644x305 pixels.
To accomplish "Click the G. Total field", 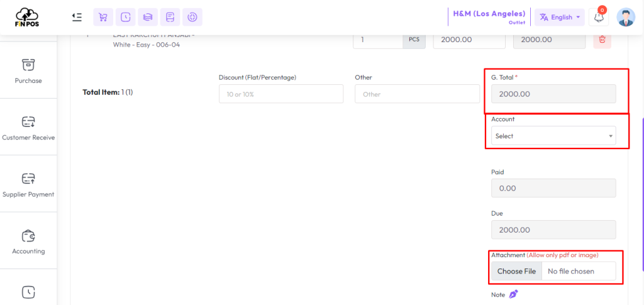I will click(x=553, y=94).
